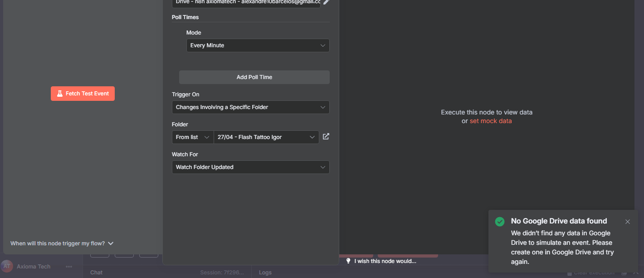Click the Axioma Tech avatar icon
The image size is (644, 278).
(x=7, y=267)
